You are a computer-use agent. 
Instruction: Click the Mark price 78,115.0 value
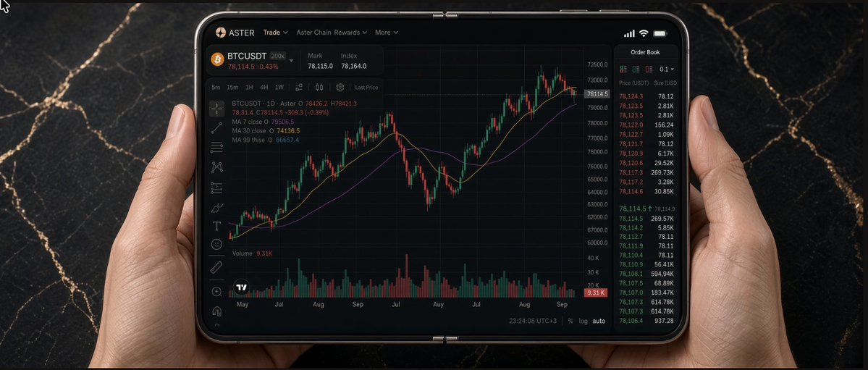[x=320, y=66]
